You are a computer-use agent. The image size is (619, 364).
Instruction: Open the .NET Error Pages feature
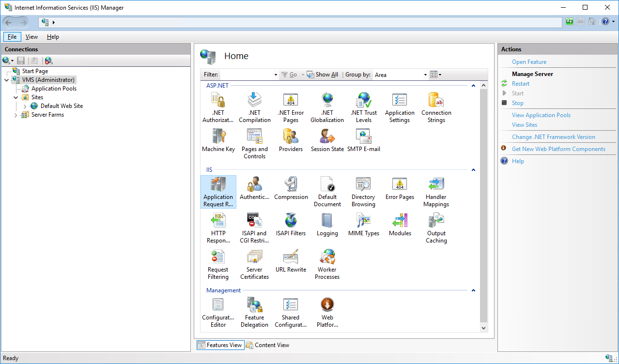tap(291, 107)
